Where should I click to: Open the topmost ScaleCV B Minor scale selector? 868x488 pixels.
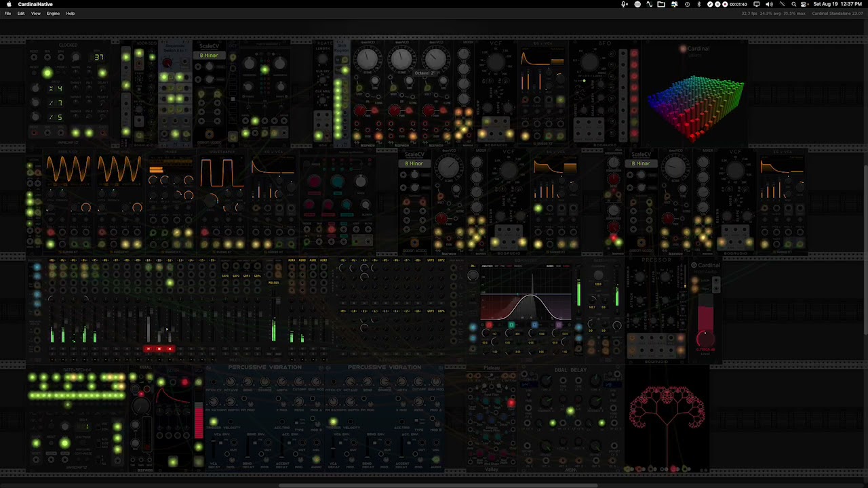[209, 55]
